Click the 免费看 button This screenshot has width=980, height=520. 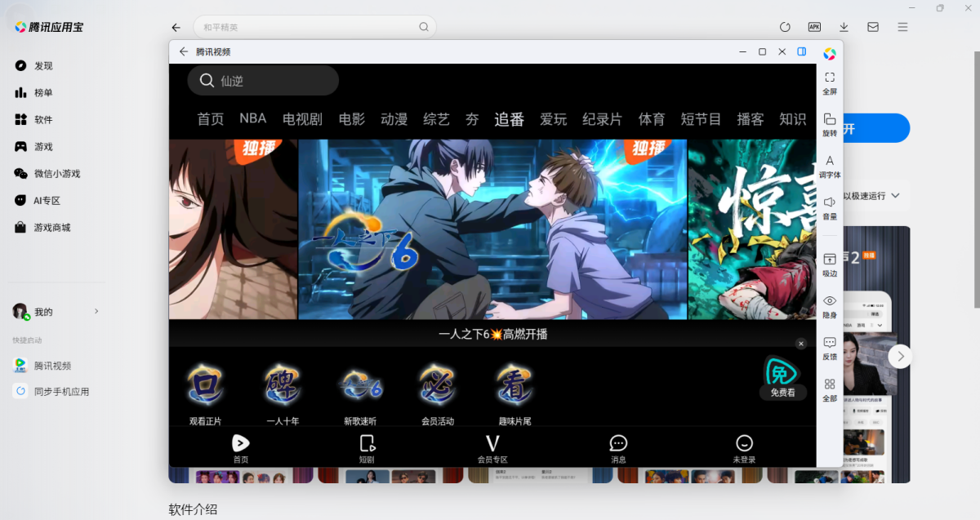pyautogui.click(x=782, y=379)
